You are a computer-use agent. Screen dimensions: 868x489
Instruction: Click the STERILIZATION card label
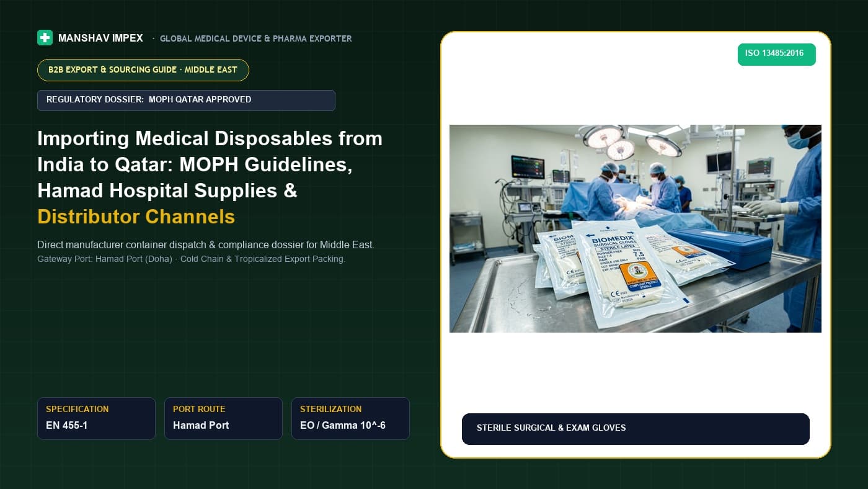click(330, 409)
